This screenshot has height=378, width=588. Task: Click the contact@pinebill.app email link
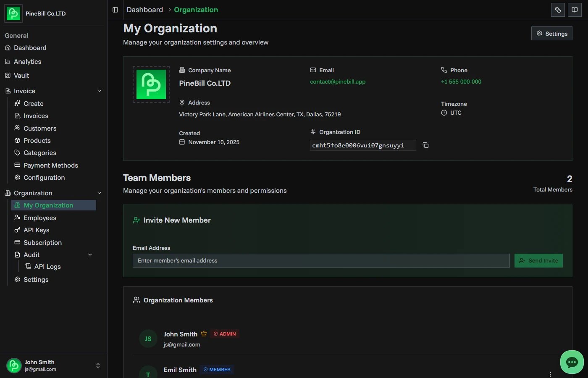[338, 81]
